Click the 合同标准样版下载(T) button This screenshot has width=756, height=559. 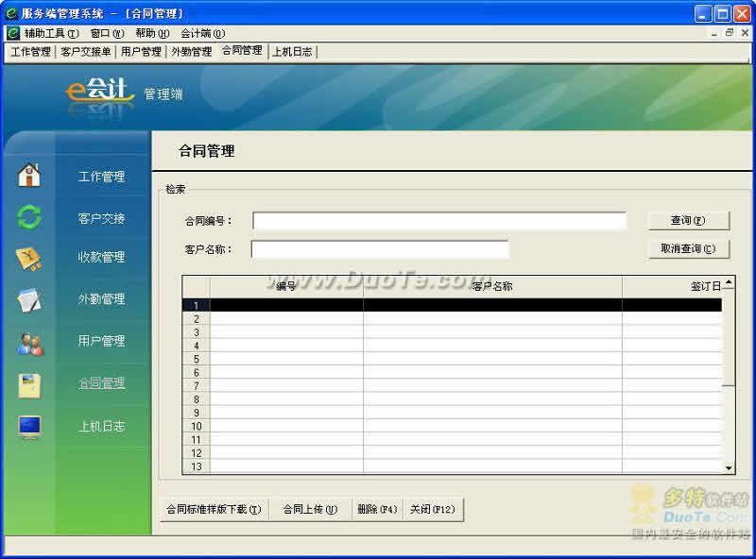pos(214,509)
